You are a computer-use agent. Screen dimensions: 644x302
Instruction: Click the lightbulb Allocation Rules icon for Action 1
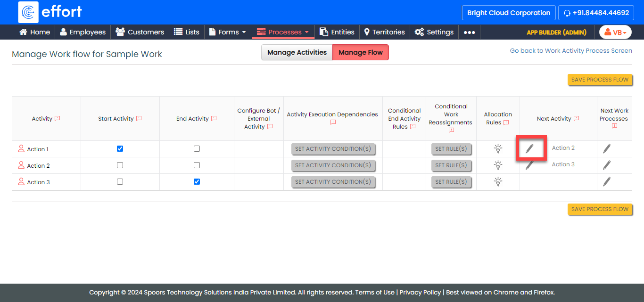(498, 149)
